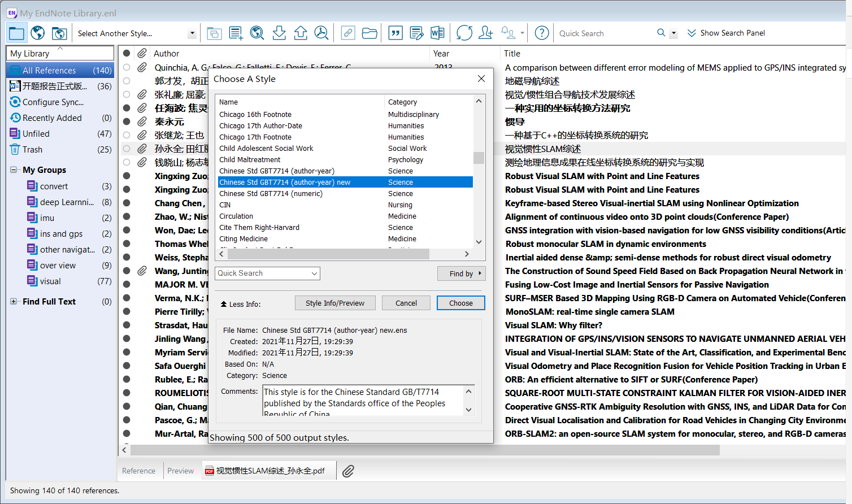Select All References group
852x504 pixels.
pos(60,71)
